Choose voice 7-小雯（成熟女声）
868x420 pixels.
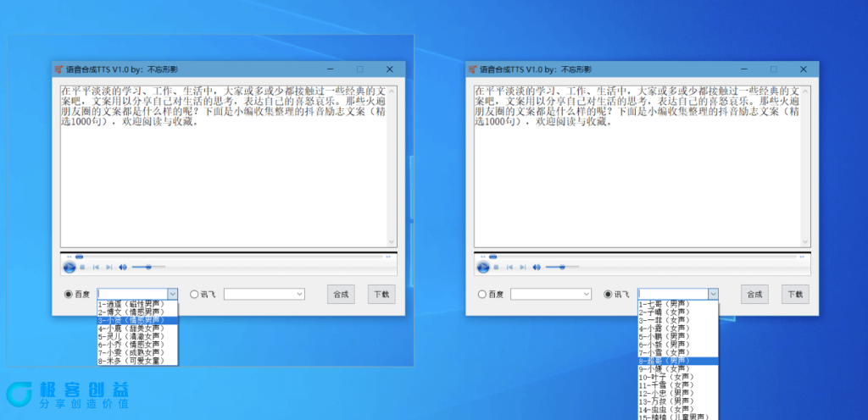click(137, 352)
